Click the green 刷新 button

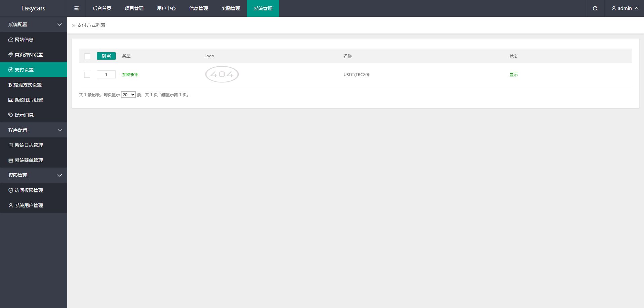point(106,56)
